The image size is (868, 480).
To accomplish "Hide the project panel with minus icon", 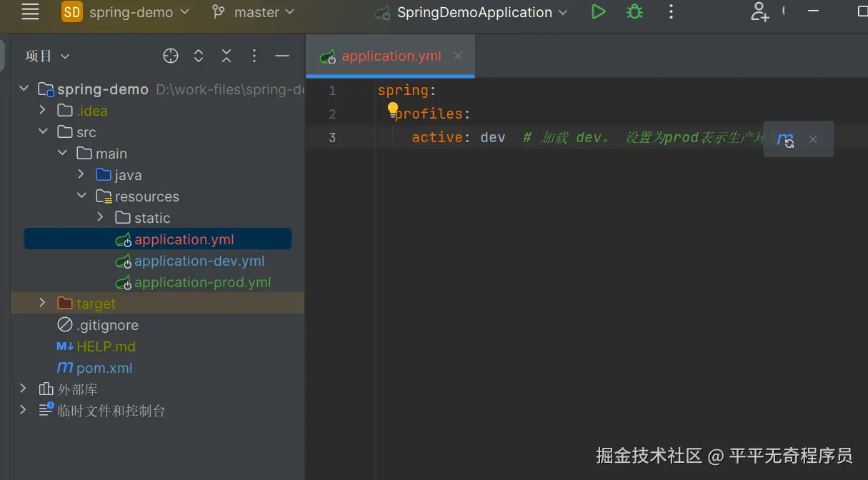I will click(x=282, y=56).
